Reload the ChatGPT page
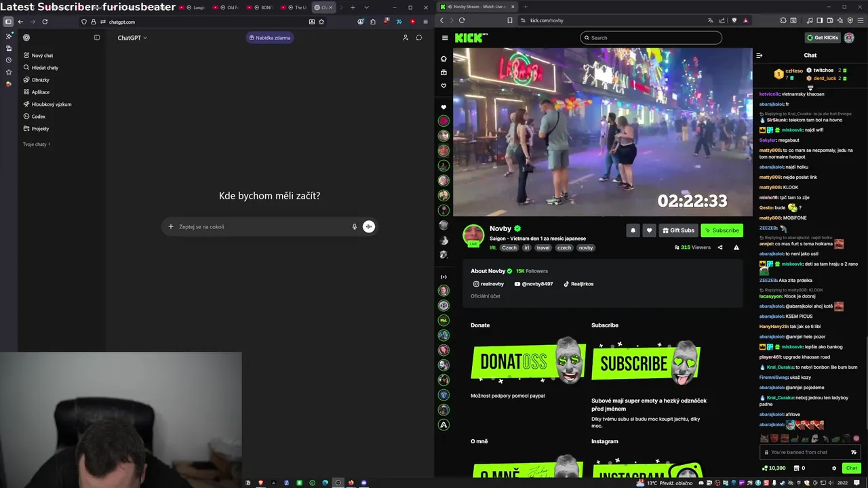 click(45, 22)
